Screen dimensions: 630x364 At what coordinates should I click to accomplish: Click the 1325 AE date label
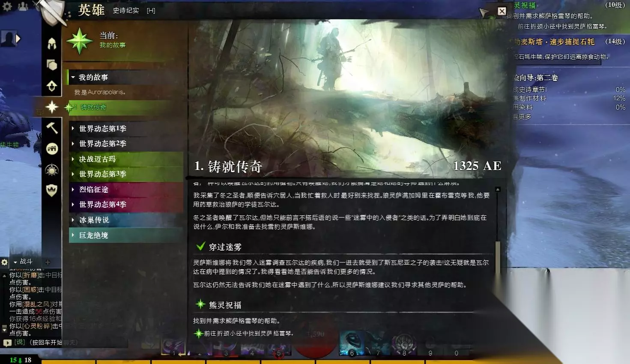point(477,166)
